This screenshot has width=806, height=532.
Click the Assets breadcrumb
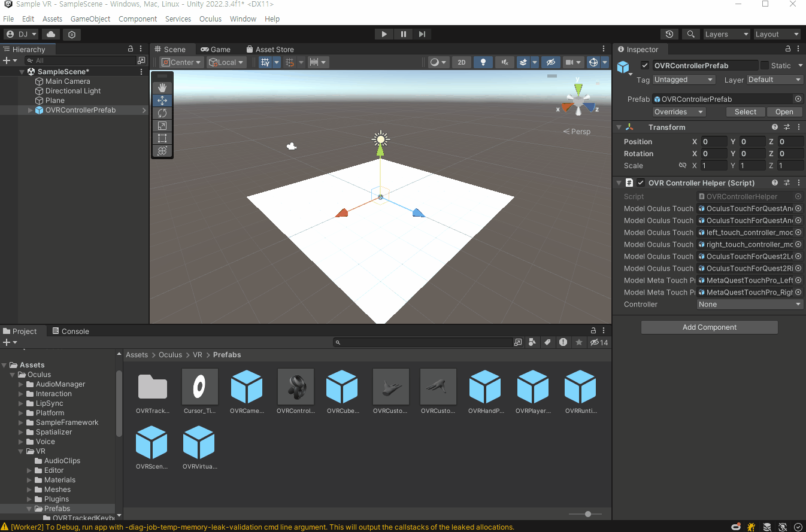tap(137, 355)
